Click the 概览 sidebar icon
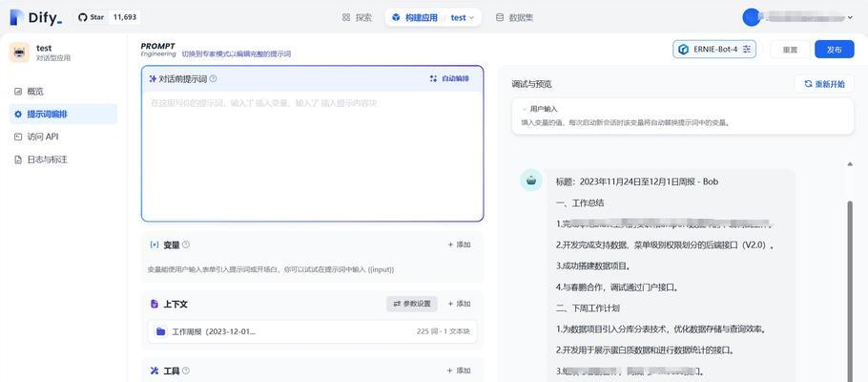 [18, 92]
